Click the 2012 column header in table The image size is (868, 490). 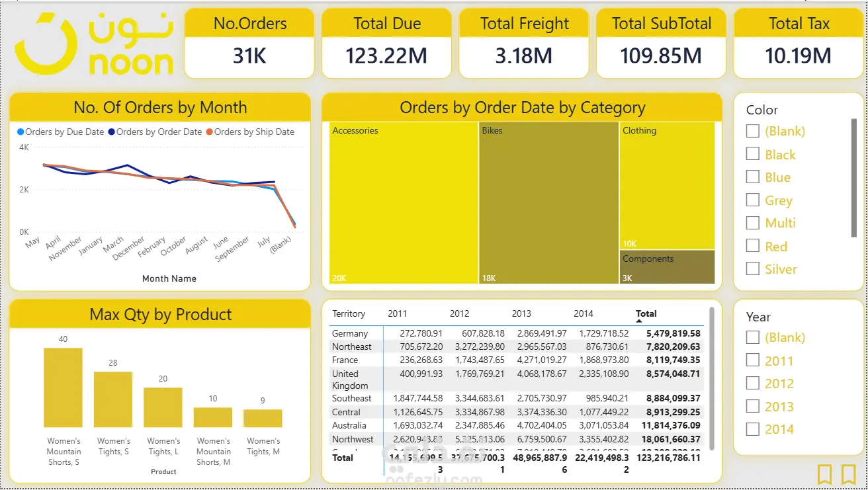(459, 313)
